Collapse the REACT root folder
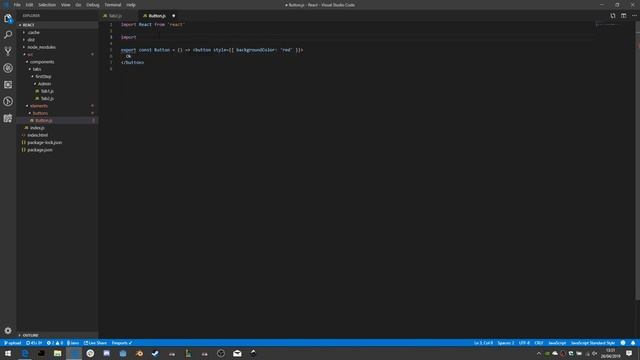The height and width of the screenshot is (360, 640). point(57,25)
